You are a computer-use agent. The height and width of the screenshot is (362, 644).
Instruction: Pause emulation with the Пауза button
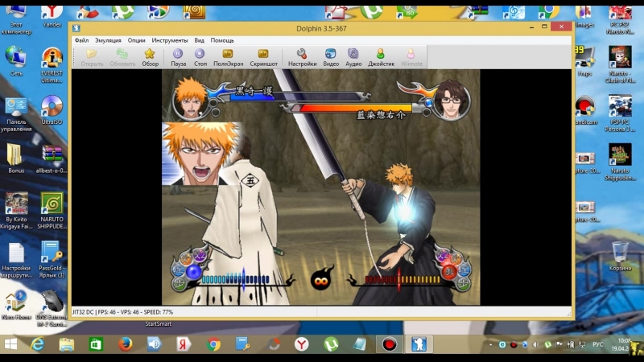(x=178, y=57)
